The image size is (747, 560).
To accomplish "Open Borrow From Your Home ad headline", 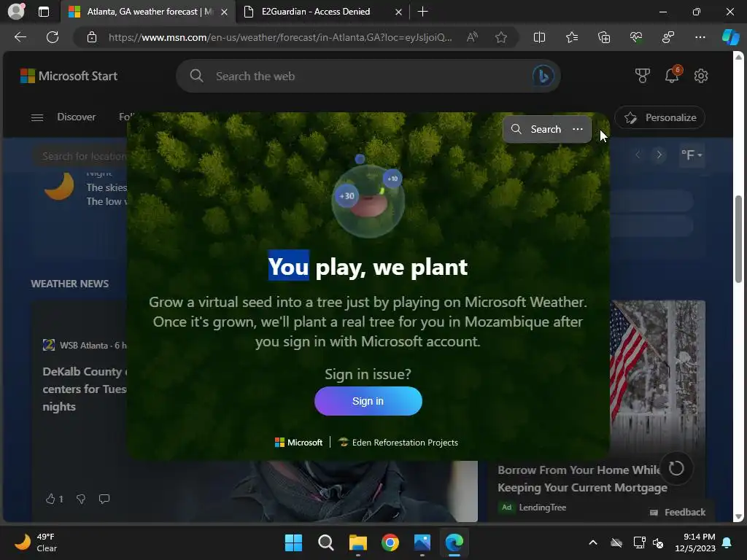I will 582,478.
